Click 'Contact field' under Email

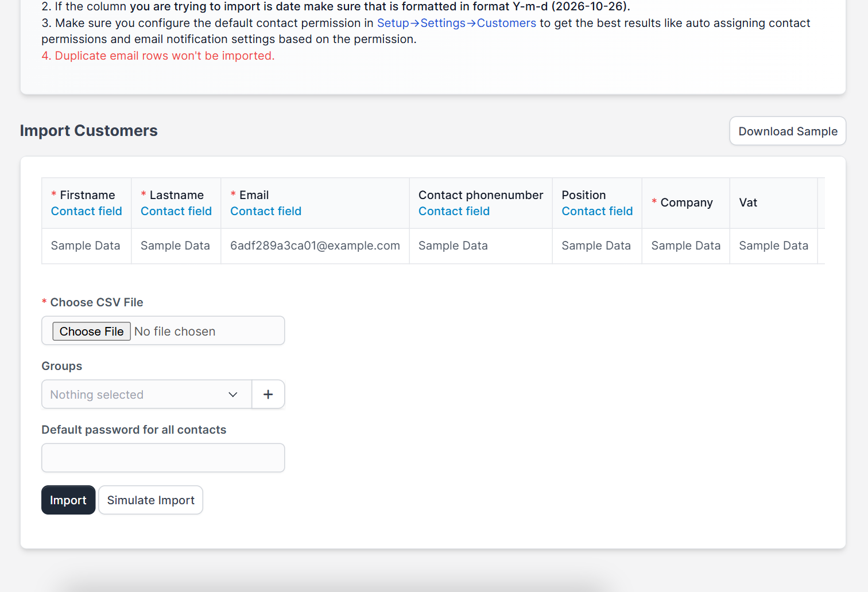pyautogui.click(x=266, y=211)
